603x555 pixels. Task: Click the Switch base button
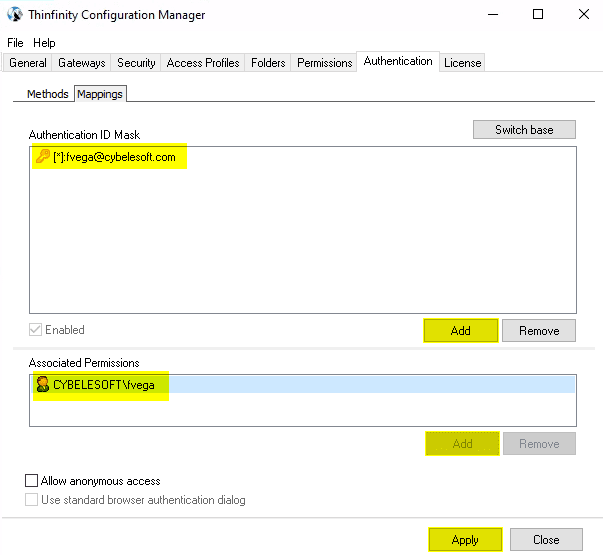[x=524, y=130]
